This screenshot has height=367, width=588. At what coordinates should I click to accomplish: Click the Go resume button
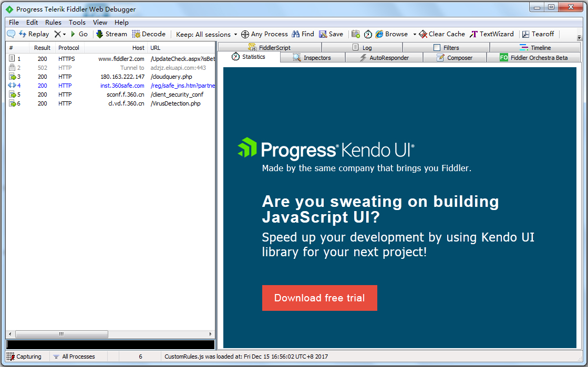[79, 34]
